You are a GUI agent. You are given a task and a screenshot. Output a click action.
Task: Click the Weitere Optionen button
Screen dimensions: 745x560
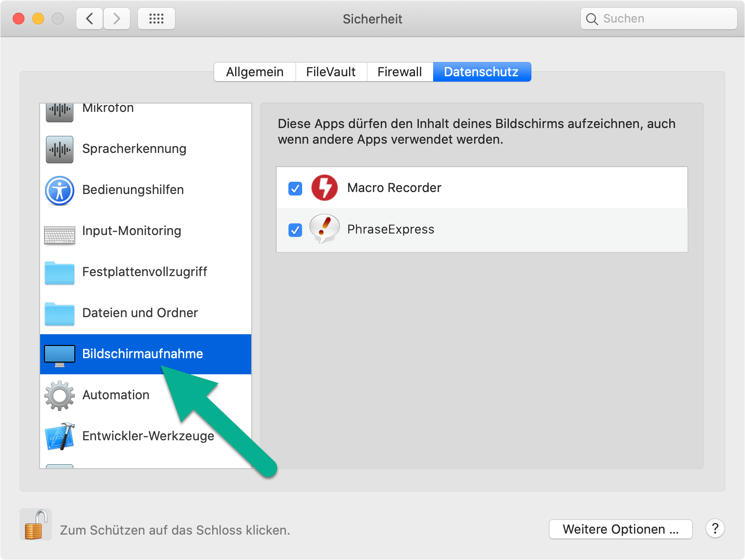tap(620, 529)
